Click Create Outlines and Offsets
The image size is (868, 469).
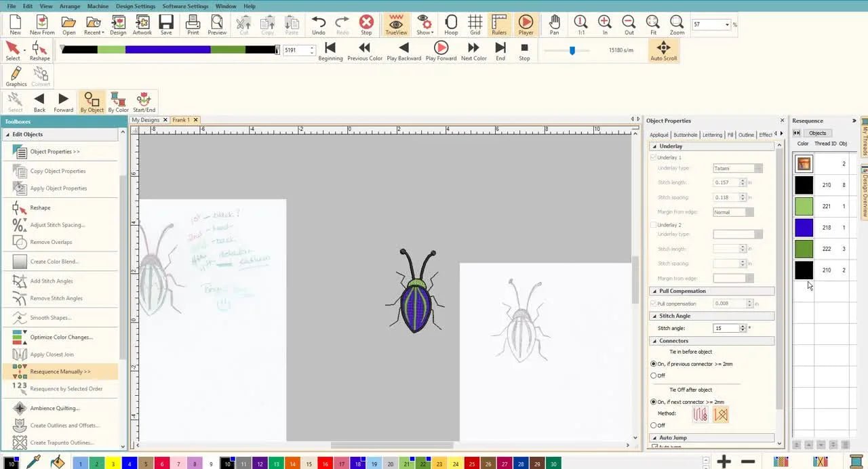coord(64,426)
